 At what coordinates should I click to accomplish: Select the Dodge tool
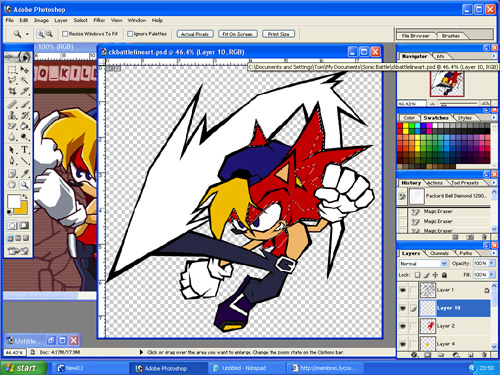point(24,137)
